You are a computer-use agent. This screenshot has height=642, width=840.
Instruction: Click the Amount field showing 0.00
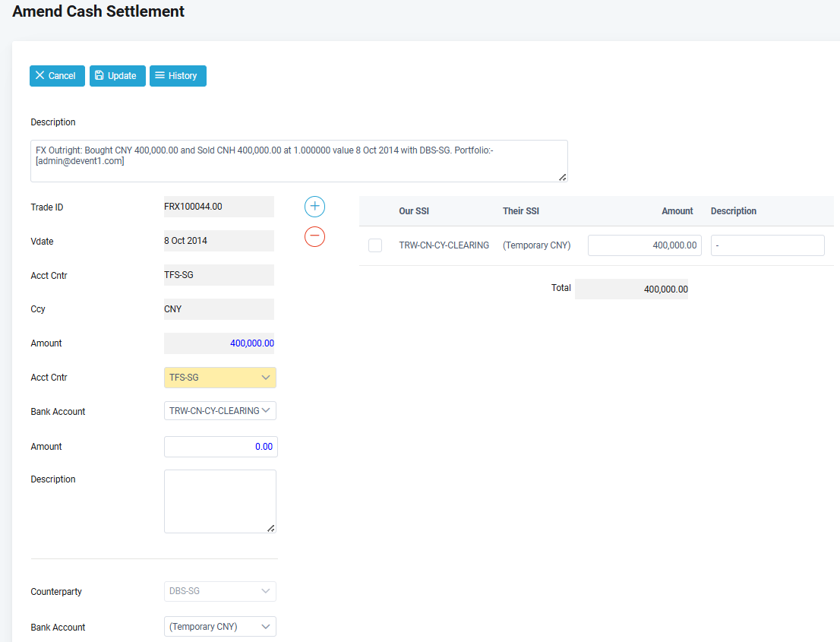tap(220, 447)
